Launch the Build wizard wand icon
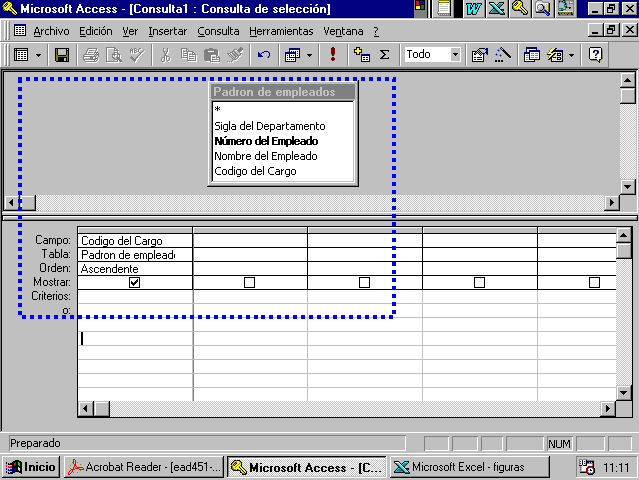 503,55
